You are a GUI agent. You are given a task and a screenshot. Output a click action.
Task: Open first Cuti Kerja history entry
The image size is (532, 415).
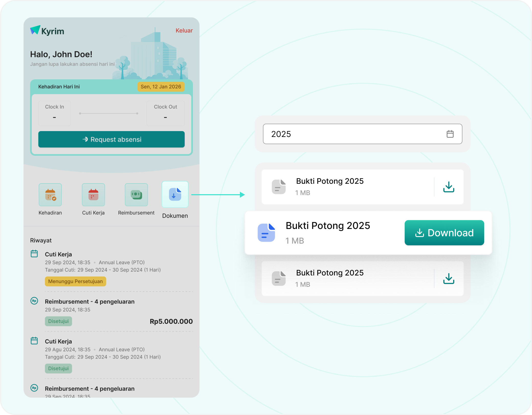(x=58, y=254)
